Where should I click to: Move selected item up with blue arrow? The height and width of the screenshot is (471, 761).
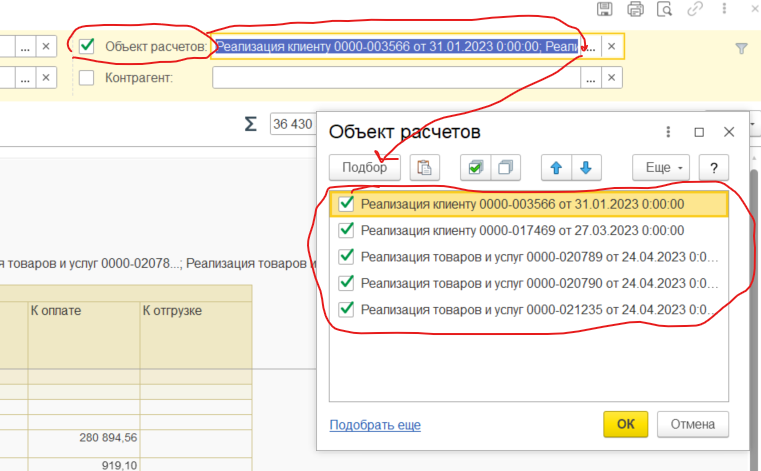coord(555,168)
